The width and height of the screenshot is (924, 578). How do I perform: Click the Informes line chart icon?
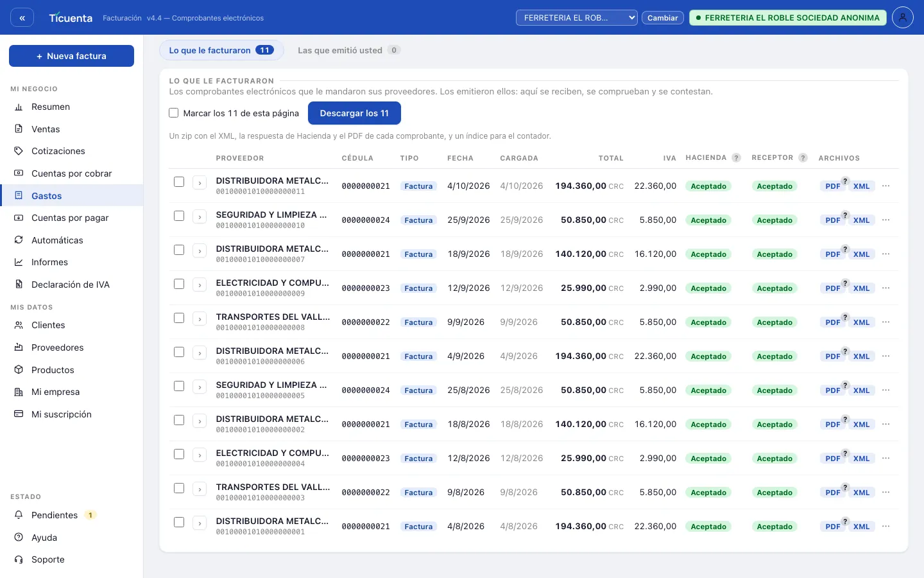click(19, 262)
